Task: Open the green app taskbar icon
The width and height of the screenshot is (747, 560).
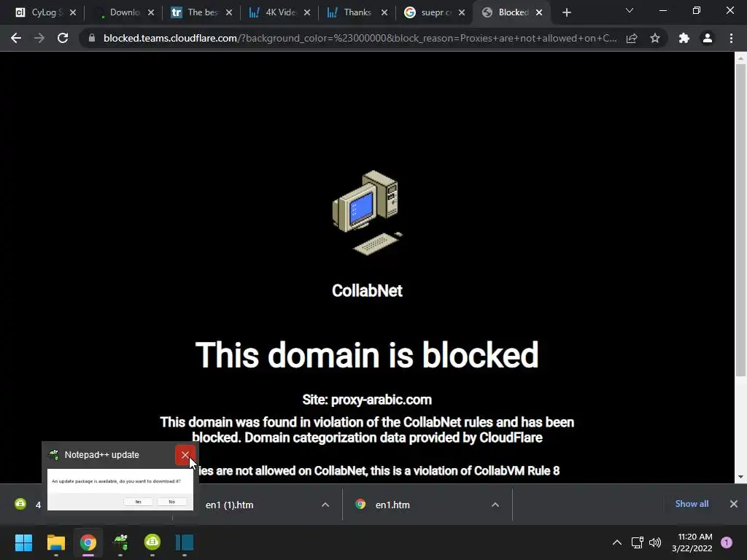Action: pyautogui.click(x=152, y=542)
